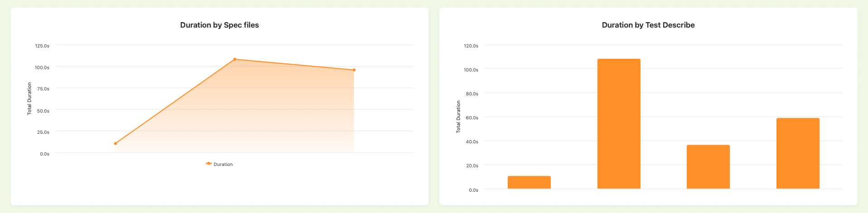Click the lowest data point on line chart
Image resolution: width=868 pixels, height=213 pixels.
pyautogui.click(x=116, y=144)
